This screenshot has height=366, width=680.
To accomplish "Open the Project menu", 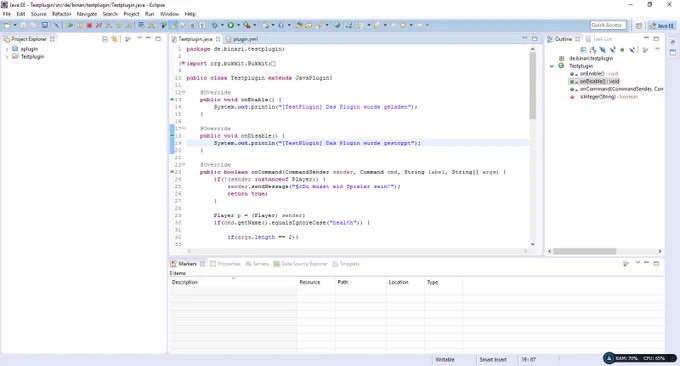I will click(131, 14).
